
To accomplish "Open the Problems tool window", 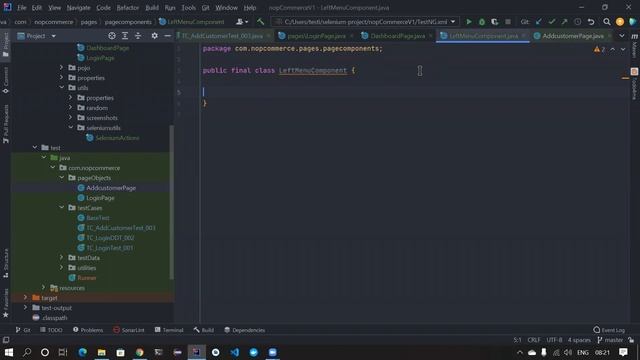I will 88,330.
